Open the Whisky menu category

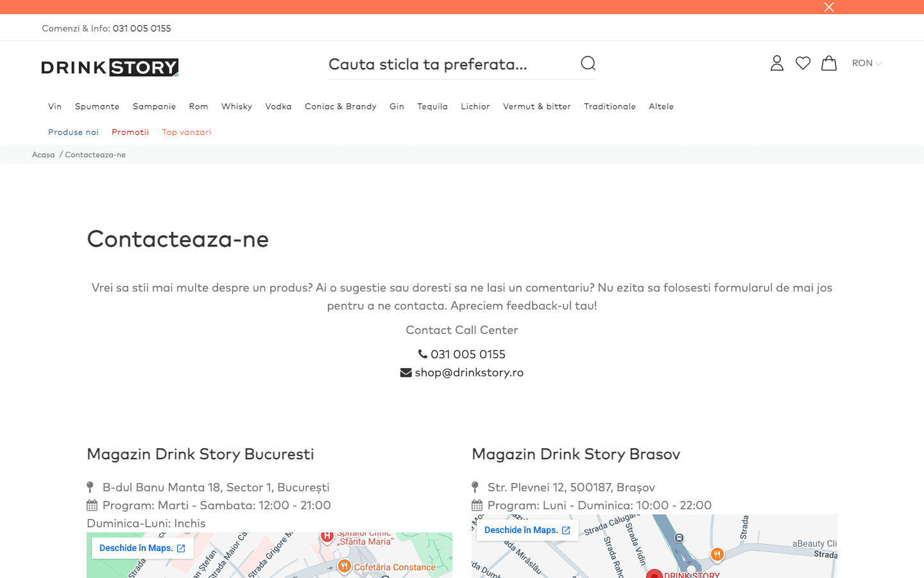[x=237, y=107]
